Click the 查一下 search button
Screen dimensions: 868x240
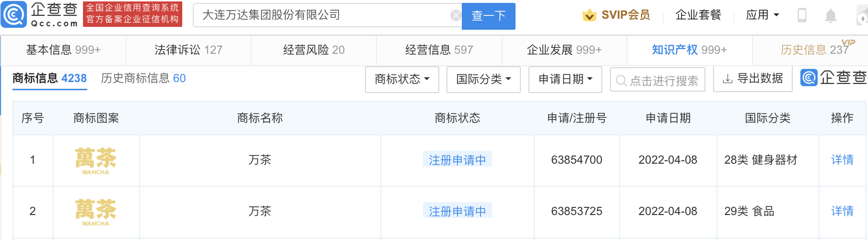[x=489, y=16]
